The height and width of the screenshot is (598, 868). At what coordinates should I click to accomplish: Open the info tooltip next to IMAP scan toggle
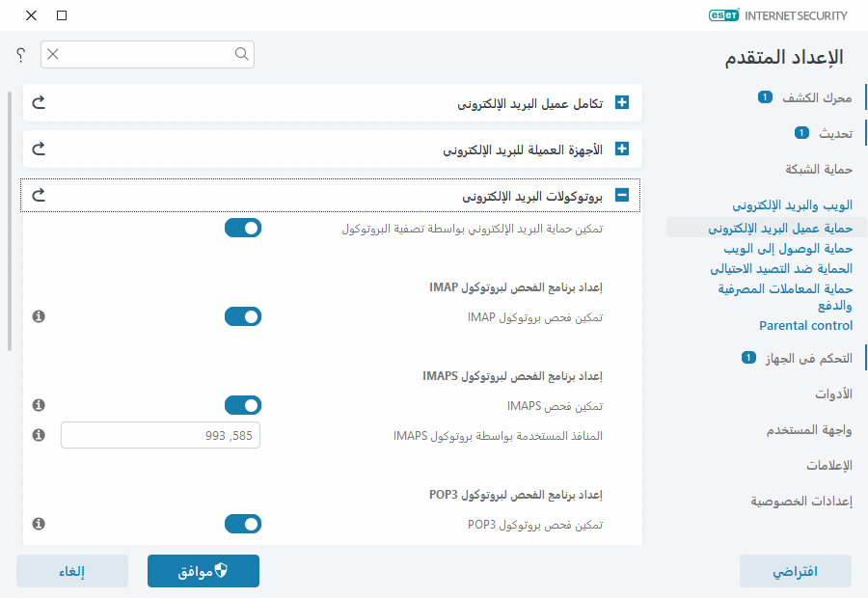click(39, 315)
